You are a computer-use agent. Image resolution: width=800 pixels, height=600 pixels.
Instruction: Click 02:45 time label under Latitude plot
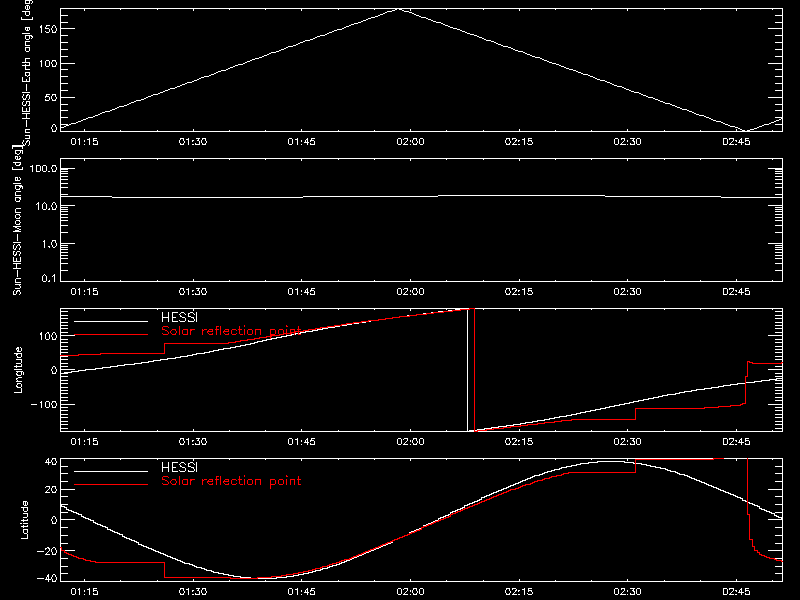[736, 592]
